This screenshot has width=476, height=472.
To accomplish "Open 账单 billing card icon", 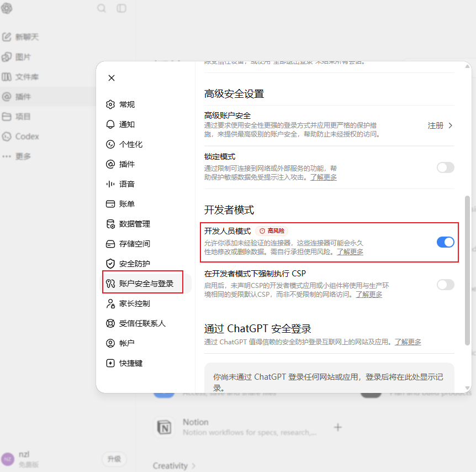I will 110,204.
